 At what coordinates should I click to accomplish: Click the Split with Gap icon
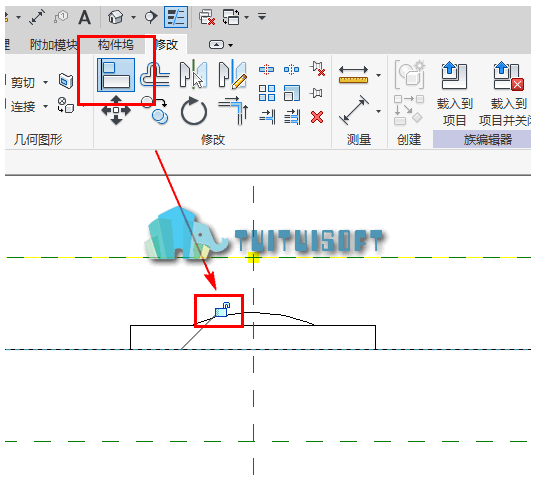click(291, 70)
